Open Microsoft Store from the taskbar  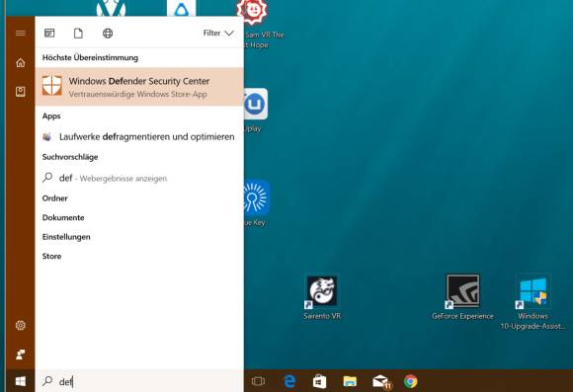click(319, 381)
